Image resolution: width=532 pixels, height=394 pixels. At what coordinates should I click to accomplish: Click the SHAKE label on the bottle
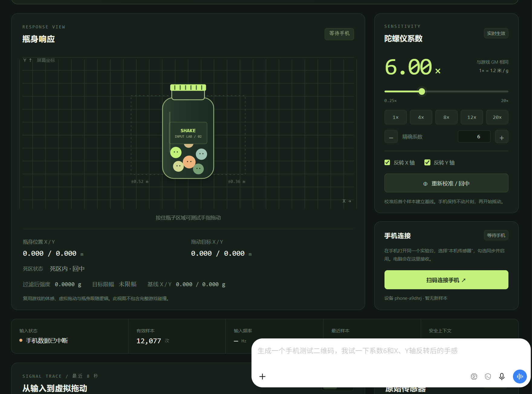[188, 130]
